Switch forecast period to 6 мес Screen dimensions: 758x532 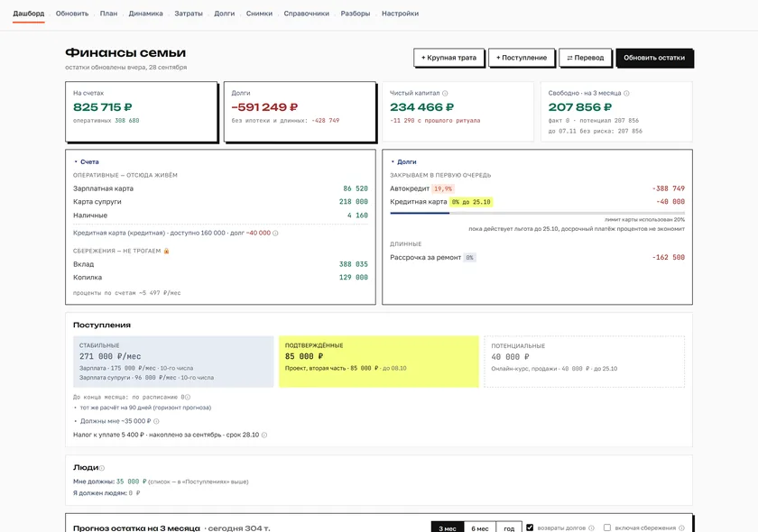tap(480, 528)
